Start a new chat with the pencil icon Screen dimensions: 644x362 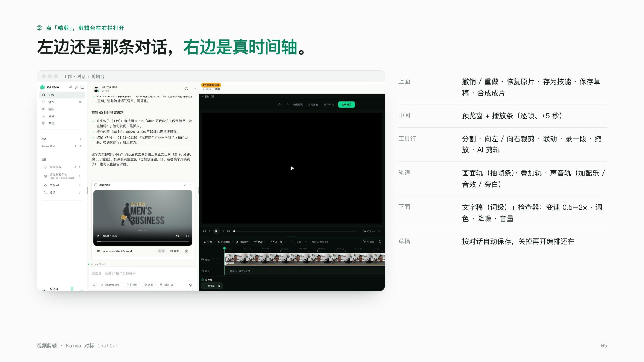tap(76, 87)
